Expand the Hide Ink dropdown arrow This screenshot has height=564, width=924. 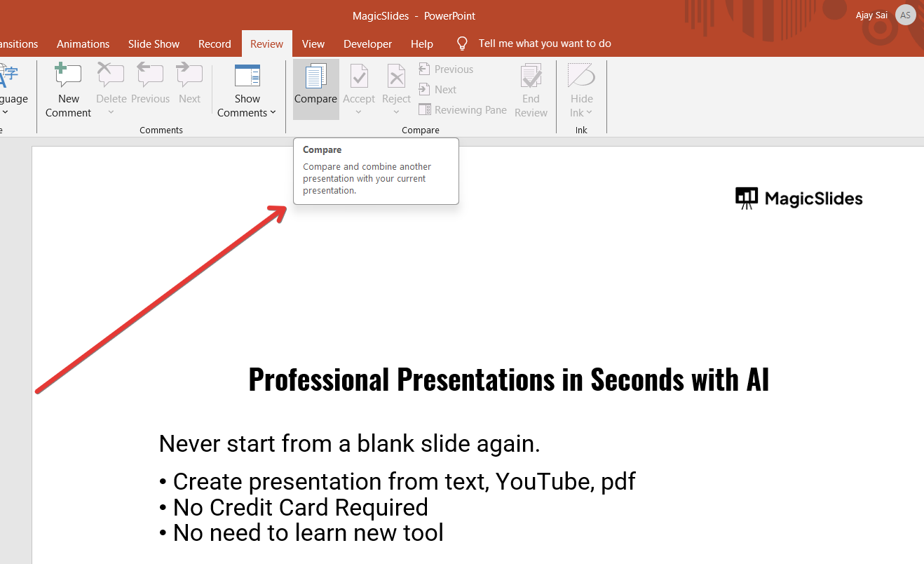(590, 113)
